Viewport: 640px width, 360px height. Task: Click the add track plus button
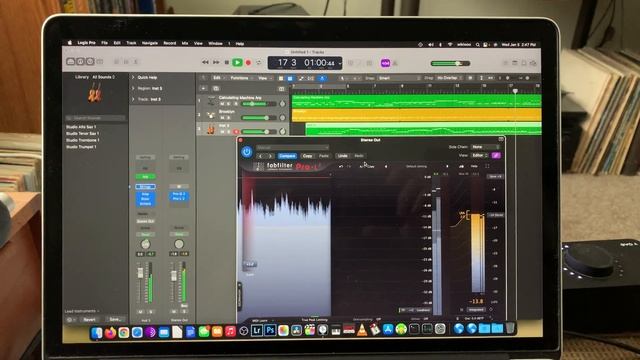pos(204,88)
